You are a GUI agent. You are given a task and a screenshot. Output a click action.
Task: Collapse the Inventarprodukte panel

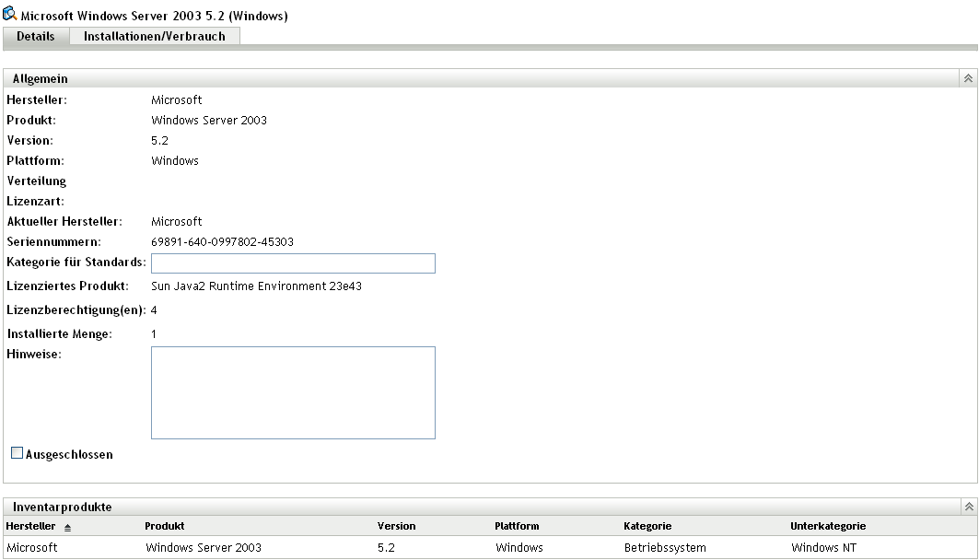[968, 507]
